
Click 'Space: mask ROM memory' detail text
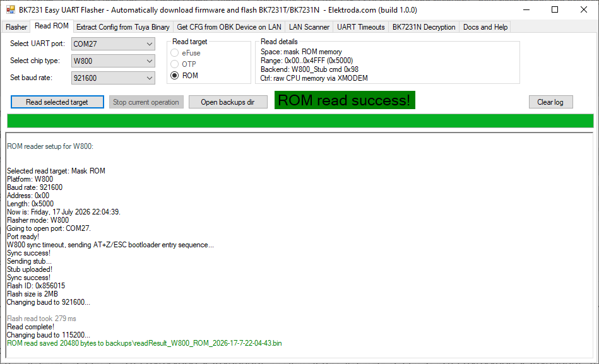point(301,52)
